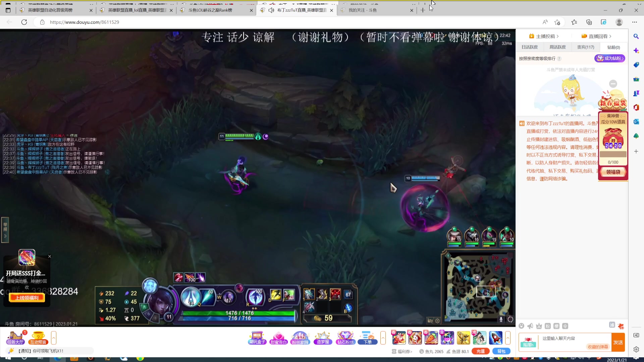Click the help question mark beside 按照亲密度等级排行
This screenshot has width=644, height=362.
(559, 59)
